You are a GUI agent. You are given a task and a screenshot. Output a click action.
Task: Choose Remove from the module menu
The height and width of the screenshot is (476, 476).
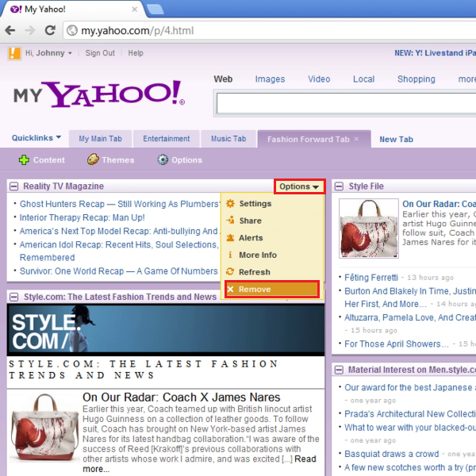[272, 289]
